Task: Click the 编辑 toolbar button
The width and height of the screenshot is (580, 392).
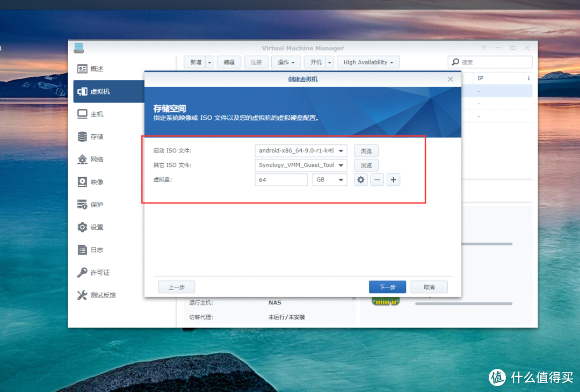Action: tap(229, 62)
